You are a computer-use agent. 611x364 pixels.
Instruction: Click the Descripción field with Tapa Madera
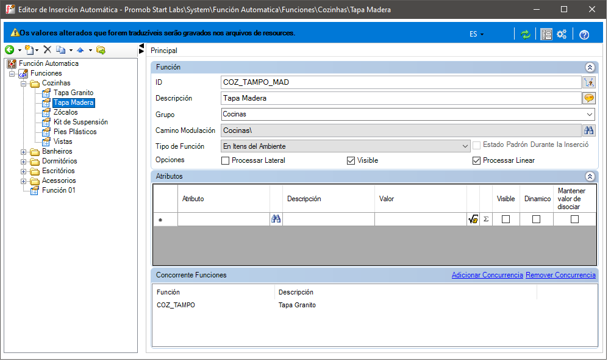(x=401, y=98)
